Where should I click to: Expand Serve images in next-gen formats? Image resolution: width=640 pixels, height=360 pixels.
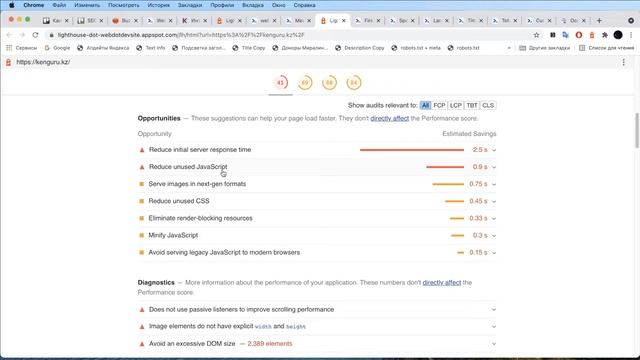[x=317, y=184]
